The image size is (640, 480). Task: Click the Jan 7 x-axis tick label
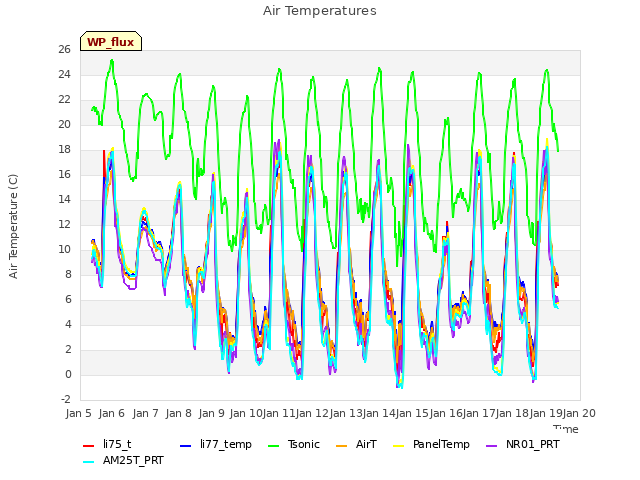145,413
